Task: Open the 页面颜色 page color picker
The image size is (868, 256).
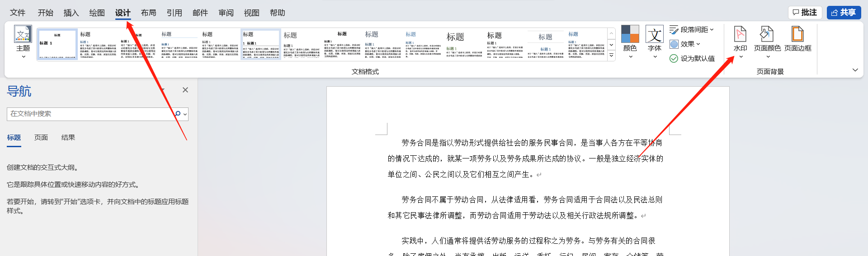Action: (x=767, y=41)
